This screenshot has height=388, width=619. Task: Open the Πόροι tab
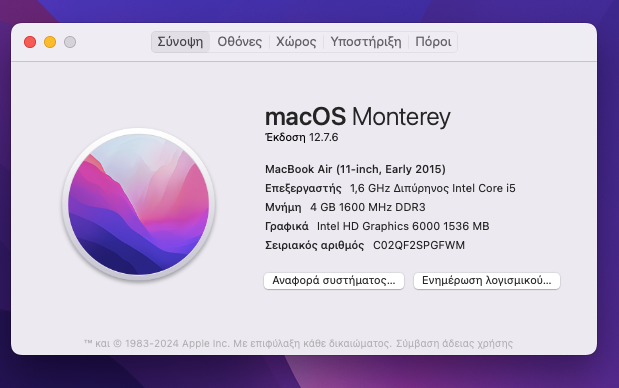click(x=433, y=42)
